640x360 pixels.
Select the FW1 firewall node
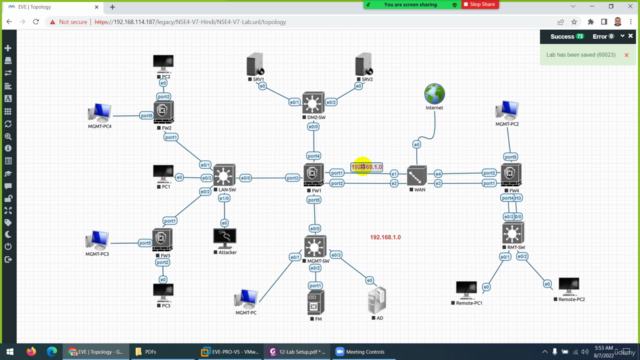pyautogui.click(x=313, y=175)
